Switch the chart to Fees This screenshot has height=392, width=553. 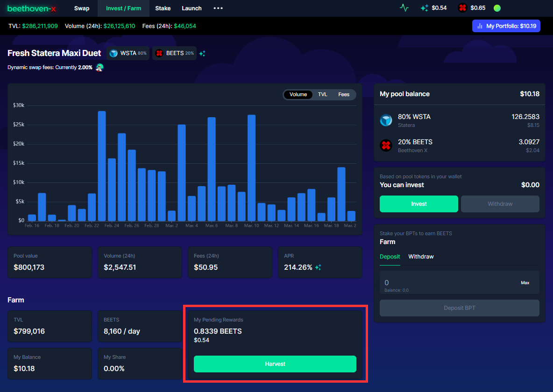tap(343, 94)
